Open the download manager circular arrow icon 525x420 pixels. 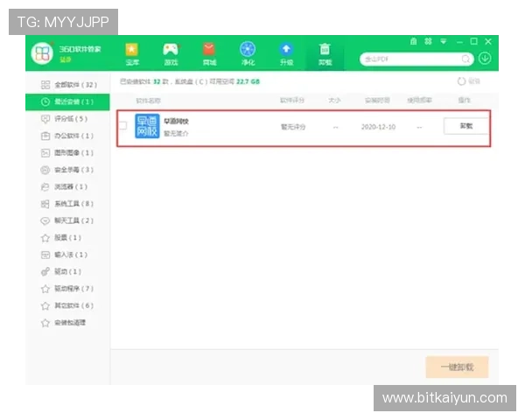(485, 59)
